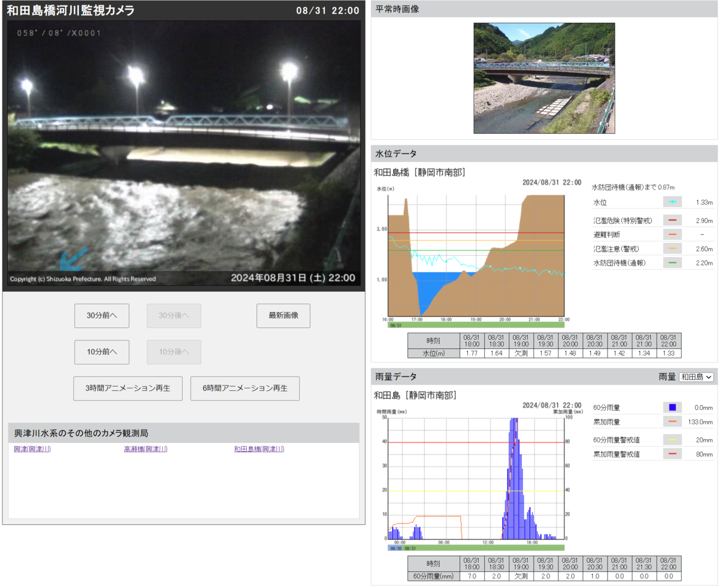The height and width of the screenshot is (588, 719).
Task: Click the 1.64 water level table cell
Action: pos(496,354)
